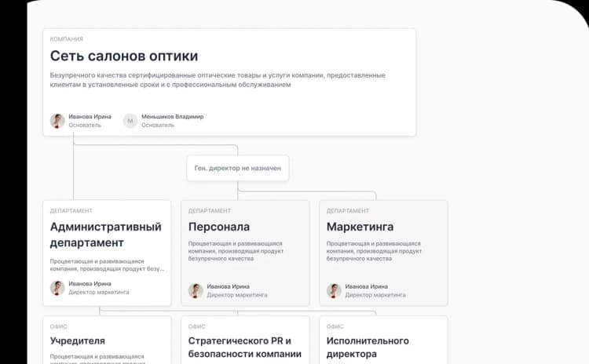Click the truncated description in Административный департамент card
This screenshot has width=589, height=364.
point(107,264)
